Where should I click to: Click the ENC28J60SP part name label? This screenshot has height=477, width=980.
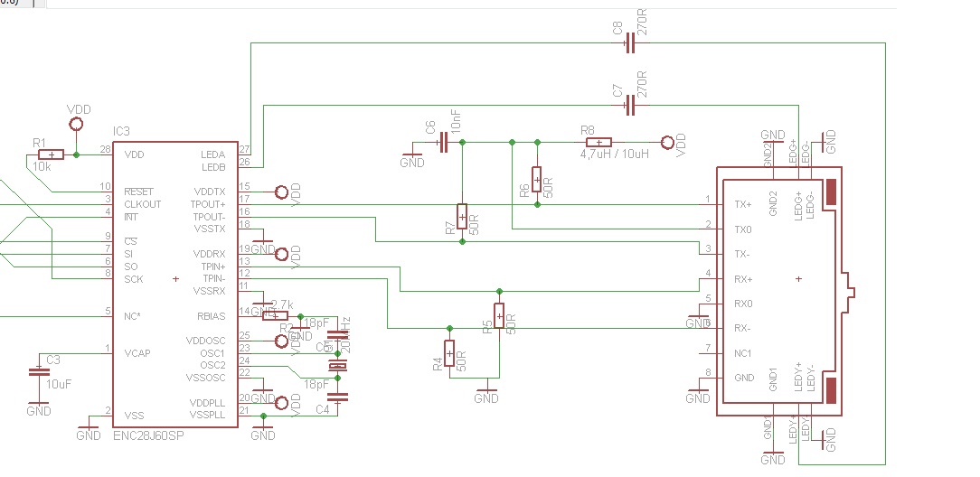coord(149,435)
